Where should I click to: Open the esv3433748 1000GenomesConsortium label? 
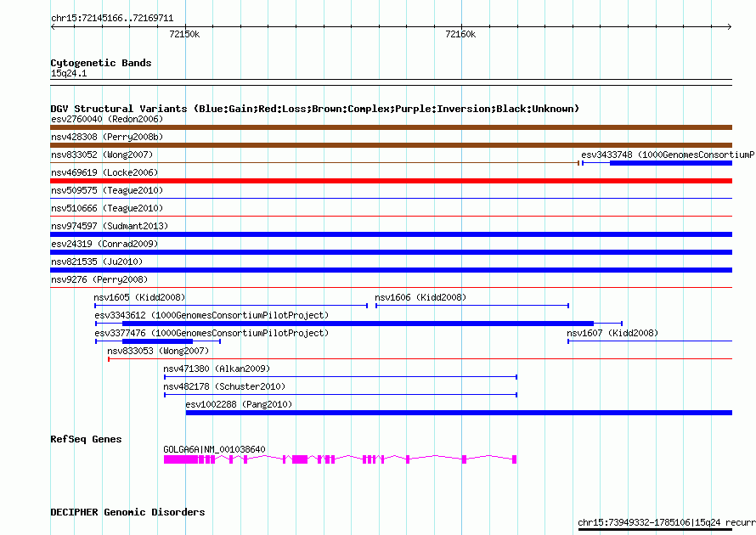pyautogui.click(x=668, y=155)
